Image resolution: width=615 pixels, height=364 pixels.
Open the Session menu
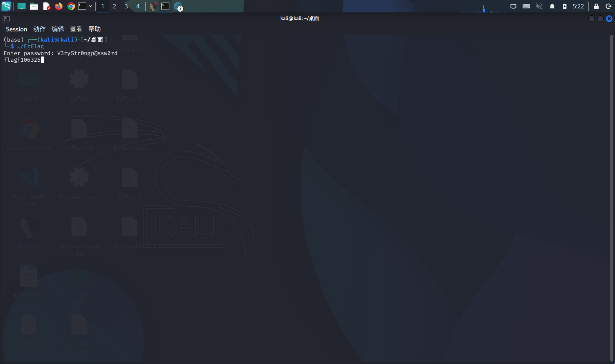[16, 29]
